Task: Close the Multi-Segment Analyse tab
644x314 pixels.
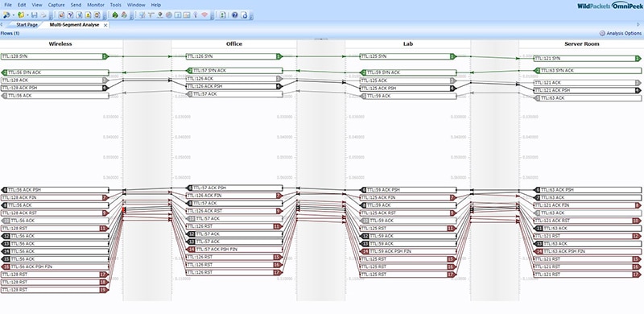Action: (105, 25)
